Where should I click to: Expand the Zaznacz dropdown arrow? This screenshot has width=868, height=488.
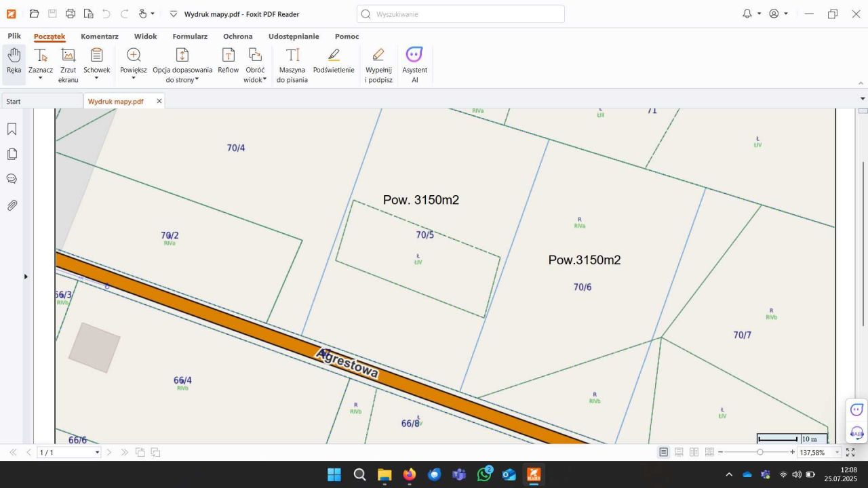tap(41, 79)
